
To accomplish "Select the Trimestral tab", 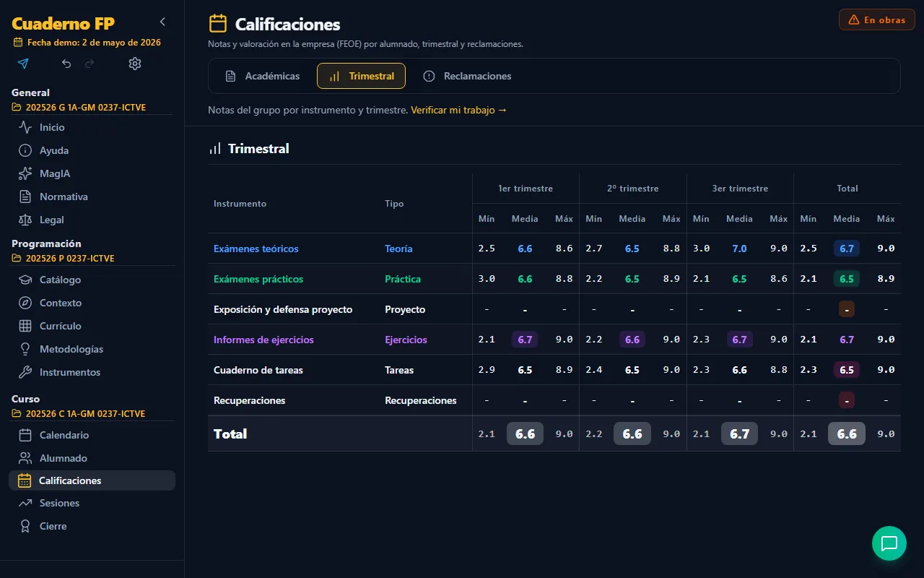I will click(x=361, y=76).
